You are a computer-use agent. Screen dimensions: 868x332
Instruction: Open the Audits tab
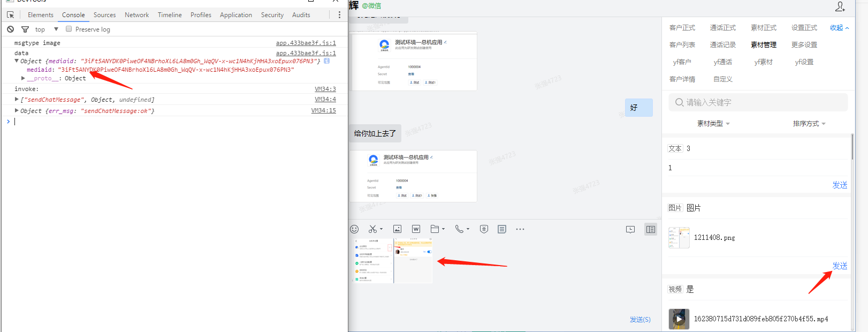tap(301, 15)
